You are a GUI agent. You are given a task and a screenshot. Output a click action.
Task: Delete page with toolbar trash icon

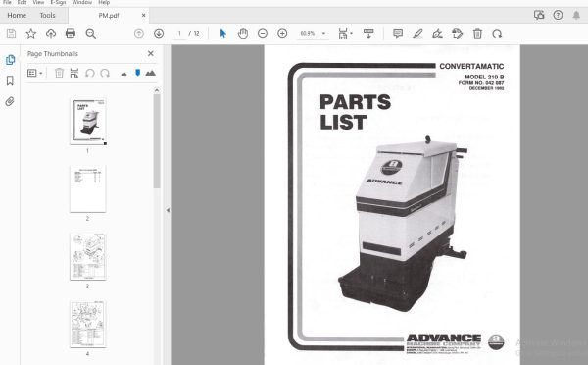click(477, 33)
